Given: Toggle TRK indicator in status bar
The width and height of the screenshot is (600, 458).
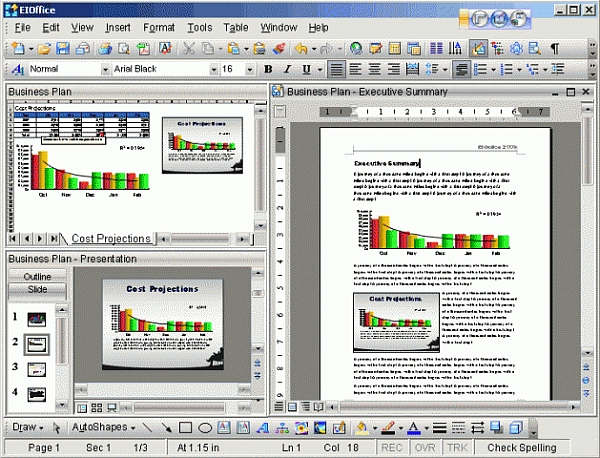Looking at the screenshot, I should pos(457,448).
